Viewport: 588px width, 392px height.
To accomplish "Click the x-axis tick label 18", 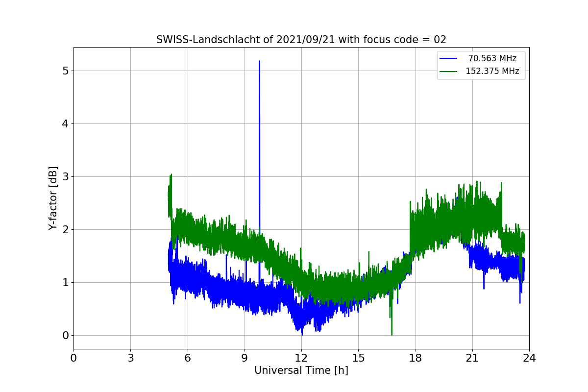I will [415, 358].
